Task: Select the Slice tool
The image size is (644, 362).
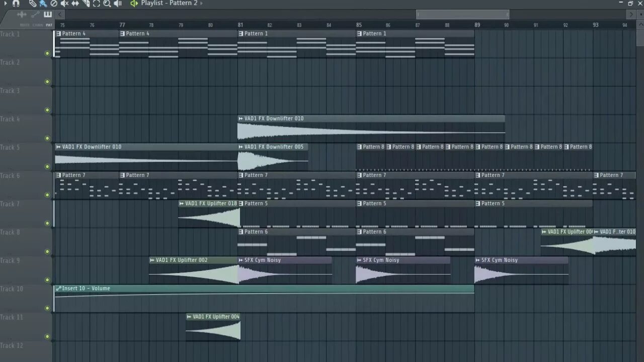Action: click(x=86, y=3)
